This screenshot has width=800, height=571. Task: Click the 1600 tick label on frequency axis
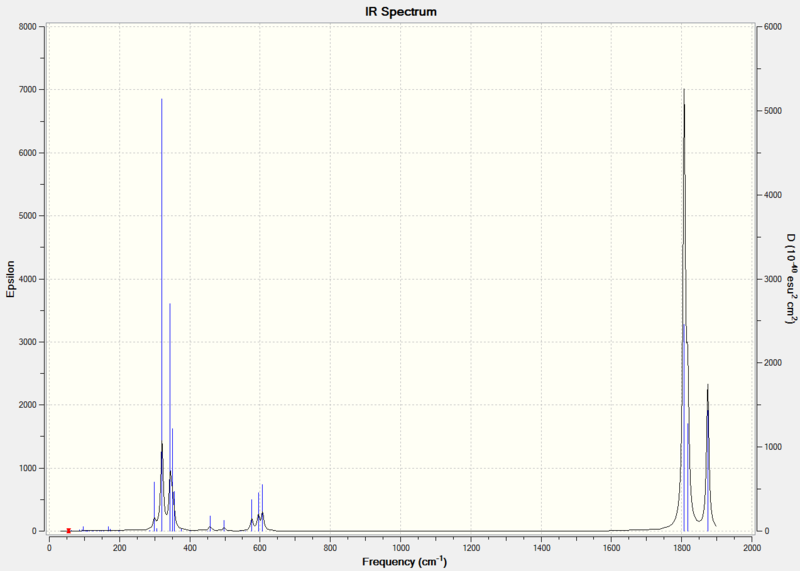coord(611,548)
